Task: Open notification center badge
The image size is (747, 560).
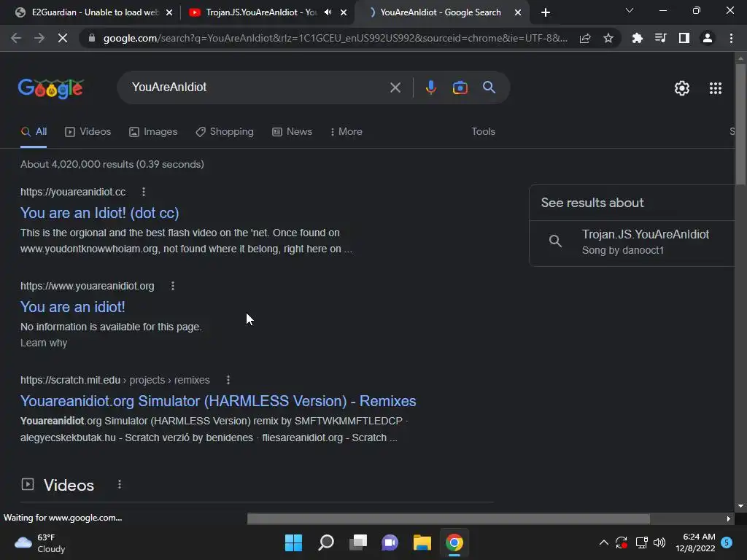Action: click(x=727, y=542)
